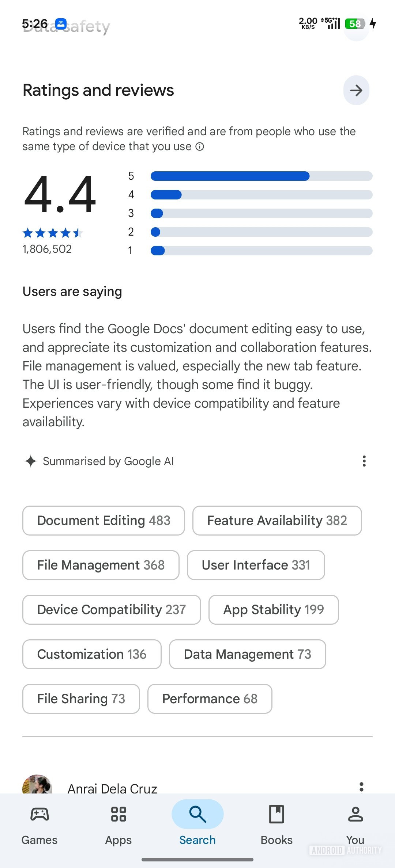Toggle the Document Editing review filter
Screen dimensions: 395x868
104,520
